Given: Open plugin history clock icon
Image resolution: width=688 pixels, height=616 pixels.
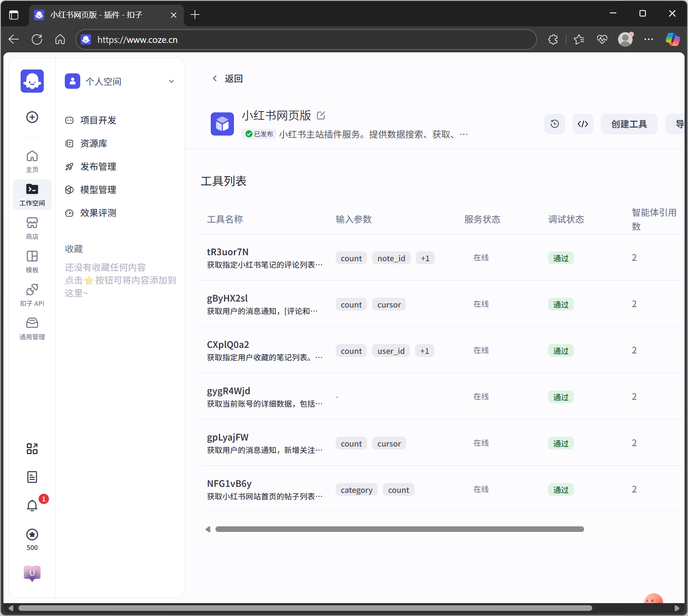Looking at the screenshot, I should coord(555,124).
